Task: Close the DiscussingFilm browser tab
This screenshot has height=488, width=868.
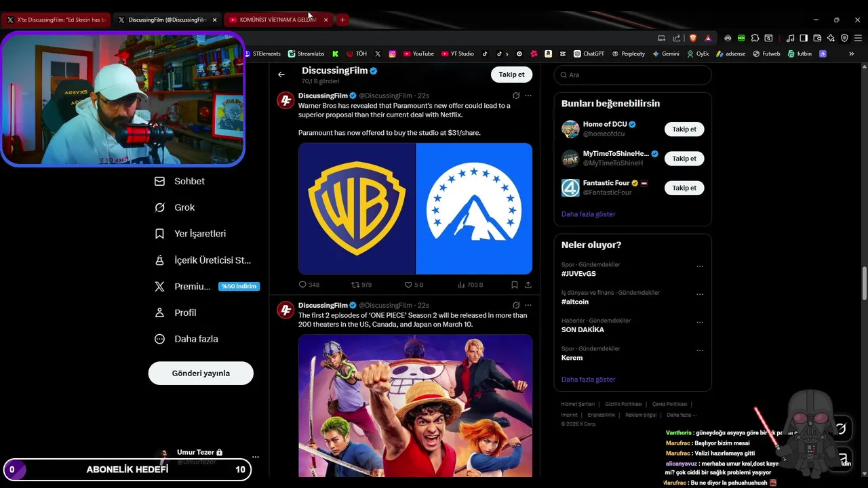Action: [x=215, y=20]
